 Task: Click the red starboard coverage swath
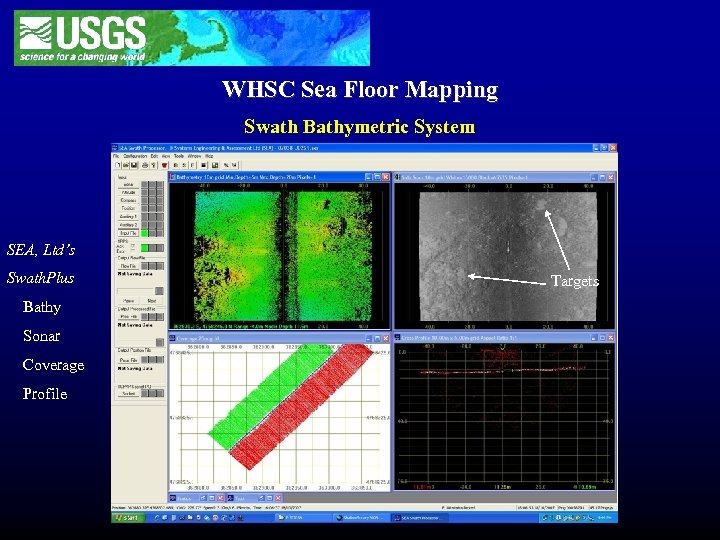coord(303,406)
